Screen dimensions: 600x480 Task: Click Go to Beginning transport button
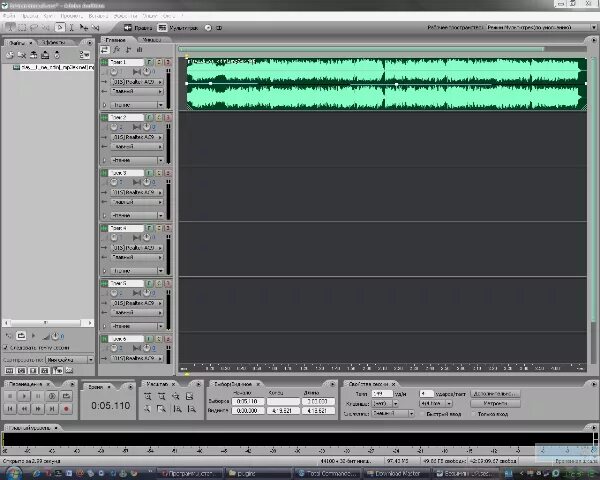10,409
